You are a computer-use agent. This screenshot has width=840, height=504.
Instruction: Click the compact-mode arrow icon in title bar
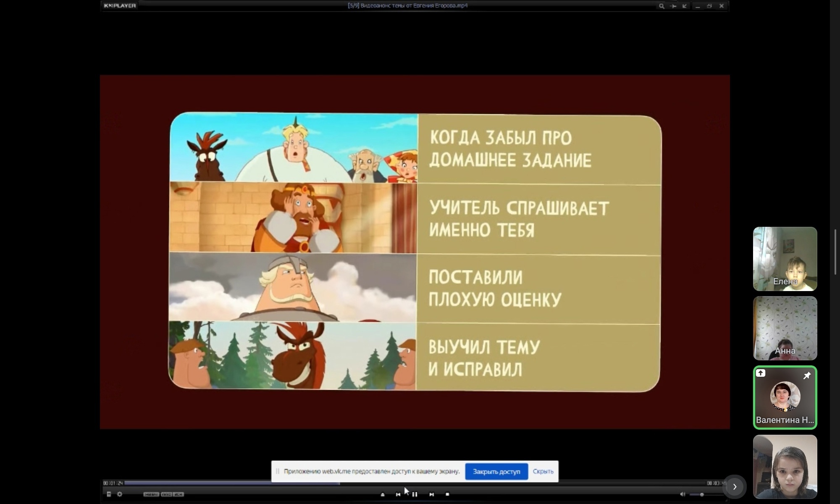click(x=685, y=6)
